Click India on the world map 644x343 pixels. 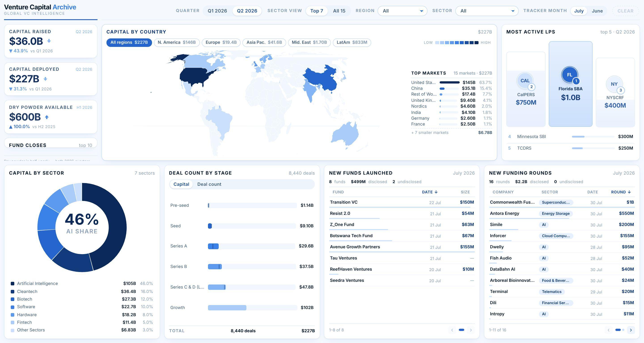point(310,91)
